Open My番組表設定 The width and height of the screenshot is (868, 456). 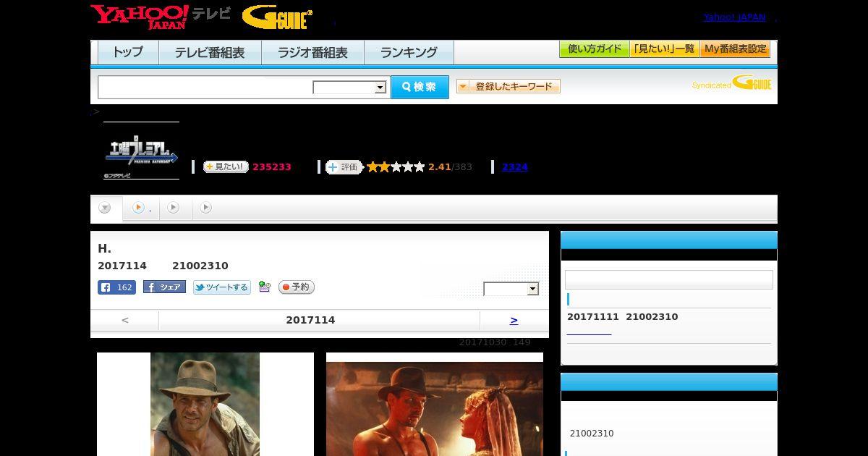[x=735, y=49]
